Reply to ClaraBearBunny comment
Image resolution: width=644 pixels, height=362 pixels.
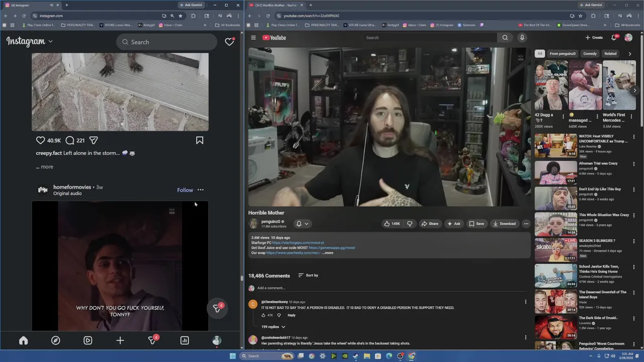pos(292,315)
